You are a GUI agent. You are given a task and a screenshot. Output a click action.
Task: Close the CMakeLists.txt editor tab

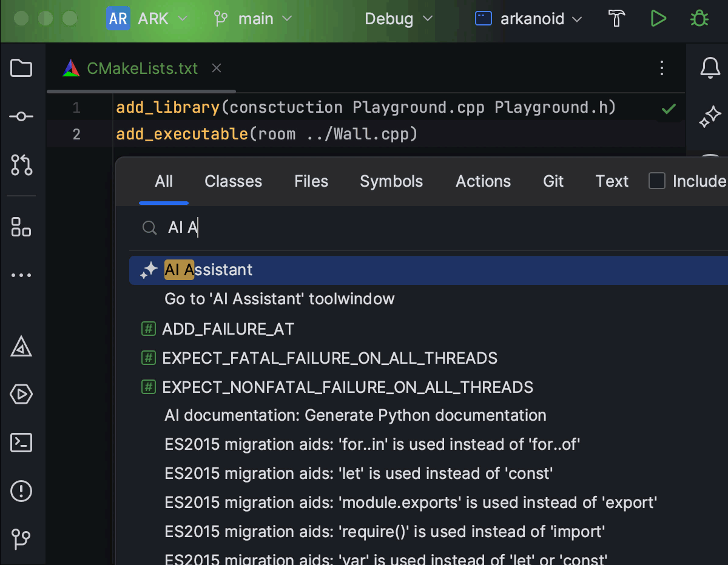pyautogui.click(x=217, y=69)
